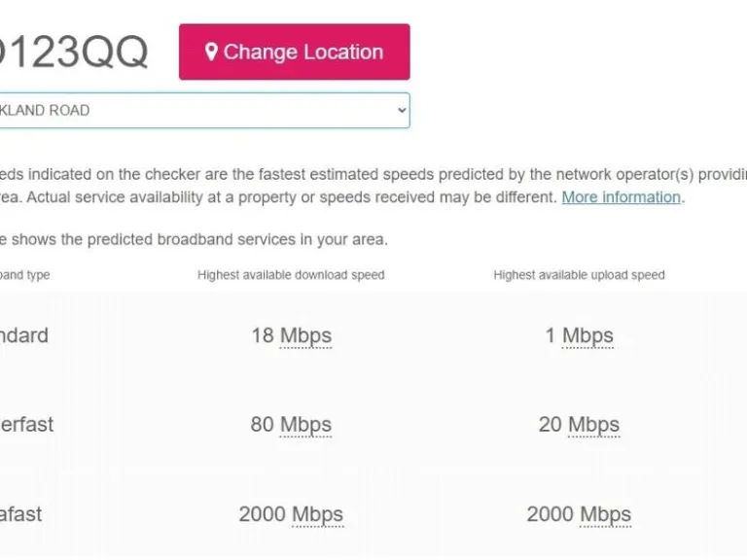Screen dimensions: 747x560
Task: Select the Standard broadband row label
Action: 23,335
